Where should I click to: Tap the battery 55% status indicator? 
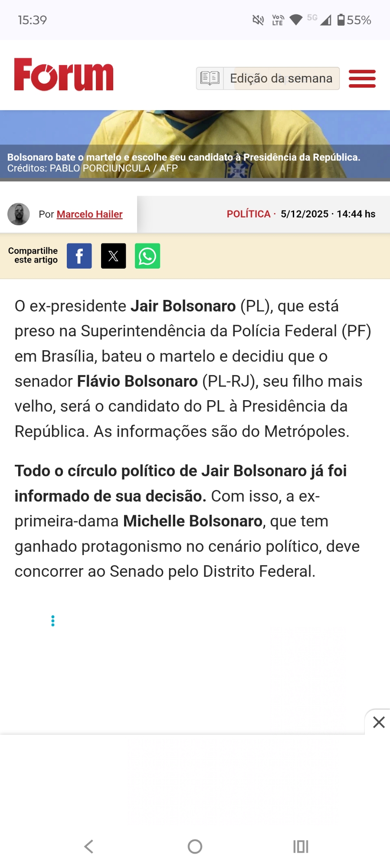pyautogui.click(x=354, y=20)
